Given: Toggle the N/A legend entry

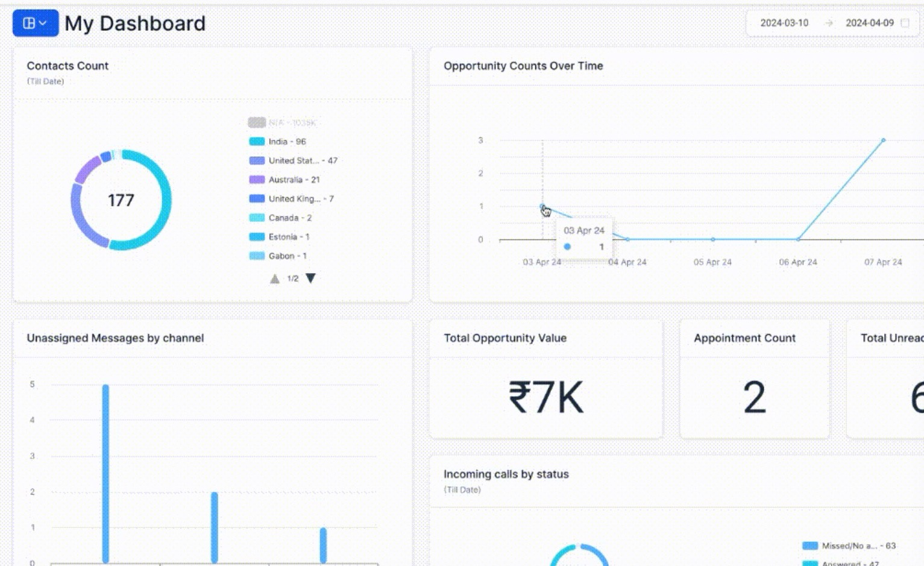Looking at the screenshot, I should [x=282, y=122].
